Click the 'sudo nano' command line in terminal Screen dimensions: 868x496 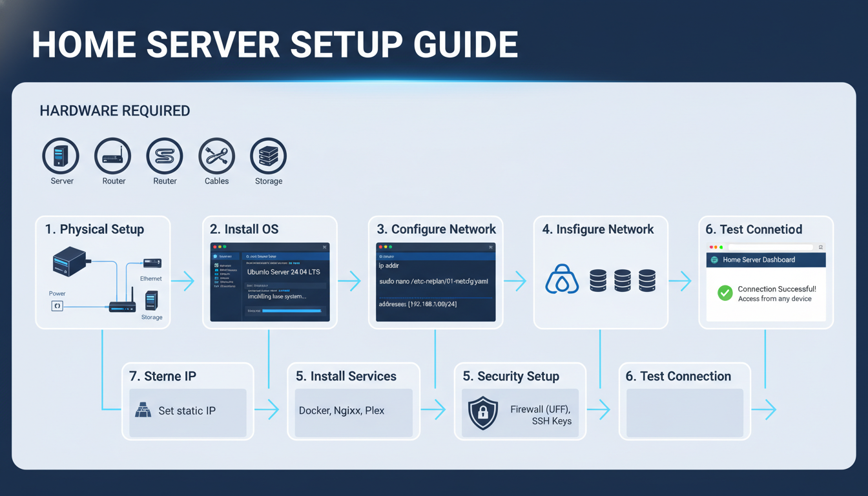coord(435,282)
